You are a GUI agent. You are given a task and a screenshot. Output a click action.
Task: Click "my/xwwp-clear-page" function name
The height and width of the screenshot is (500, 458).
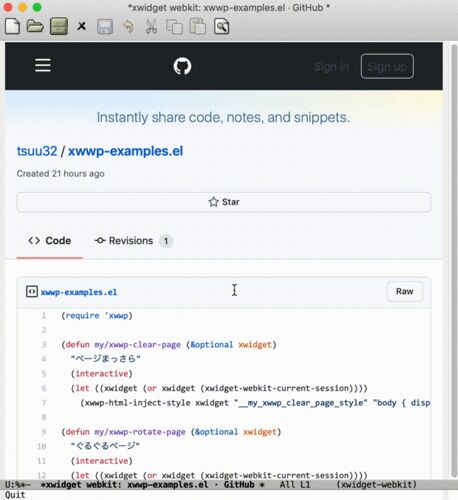[137, 344]
